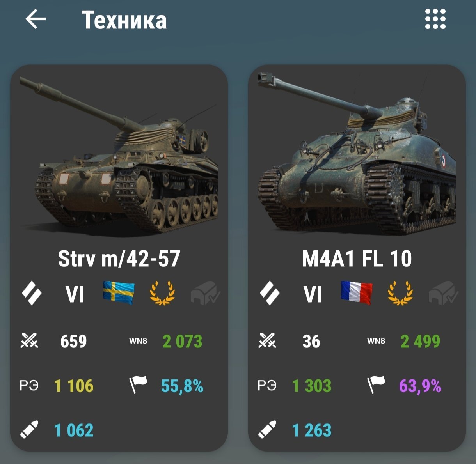Tap the gold laurel icon on M4A1 FL 10
Image resolution: width=476 pixels, height=464 pixels.
click(400, 293)
